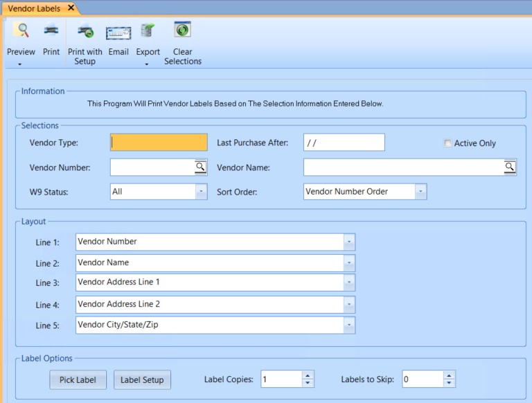Enable the Active Only checkbox

pos(447,143)
